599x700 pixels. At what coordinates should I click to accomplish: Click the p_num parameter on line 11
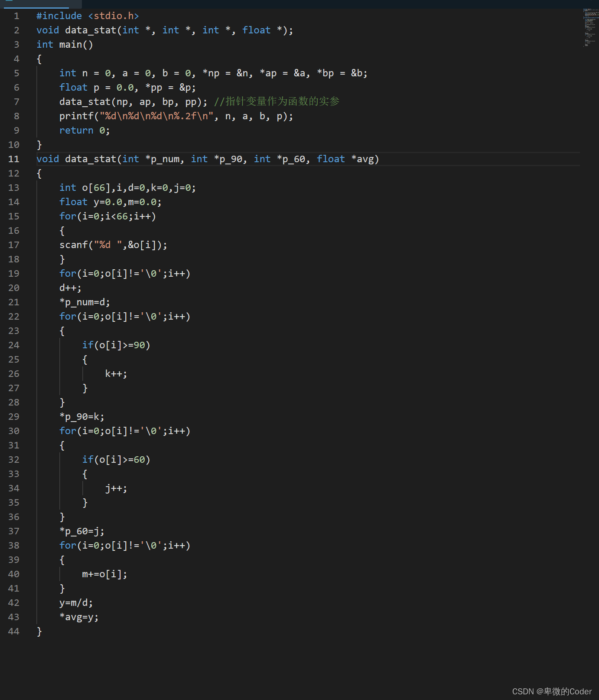click(x=165, y=159)
